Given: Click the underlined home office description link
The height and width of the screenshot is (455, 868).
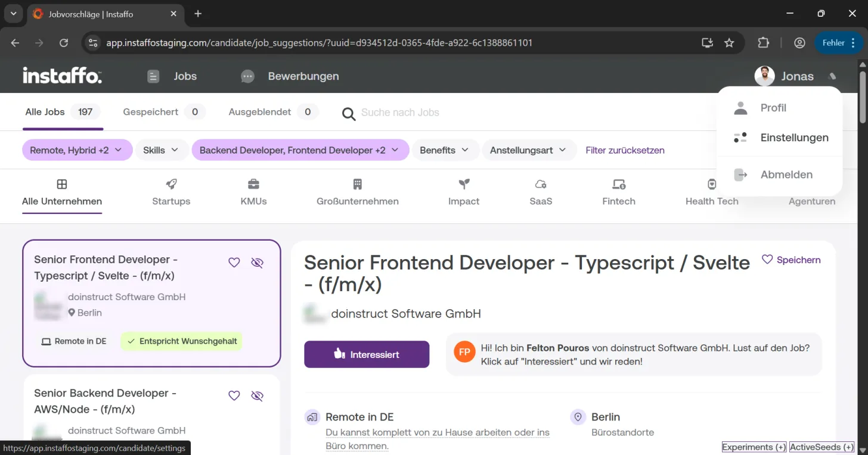Looking at the screenshot, I should pyautogui.click(x=438, y=439).
